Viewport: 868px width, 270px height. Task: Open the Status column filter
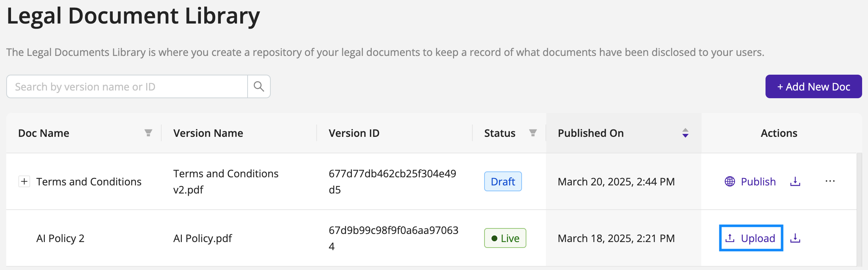coord(533,133)
